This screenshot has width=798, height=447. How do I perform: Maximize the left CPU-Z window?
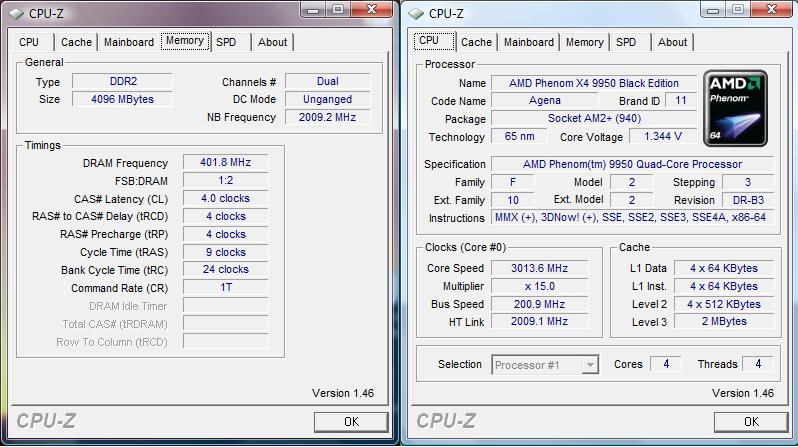[x=338, y=9]
